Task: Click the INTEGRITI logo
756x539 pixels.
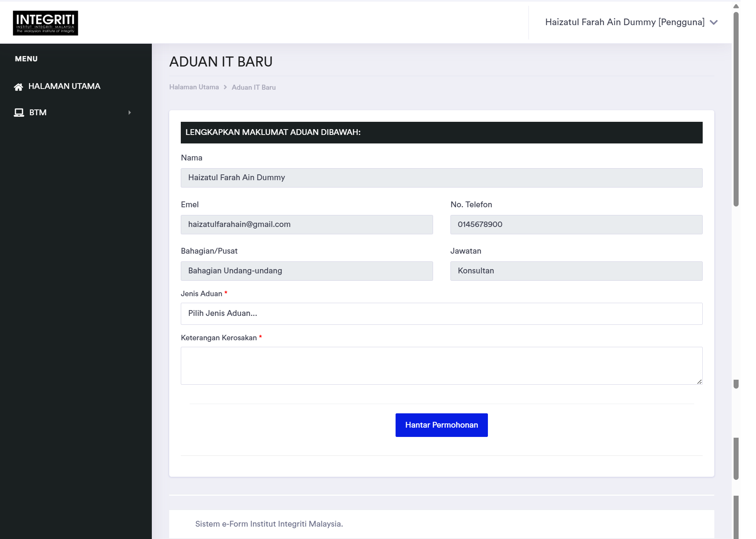Action: (45, 23)
